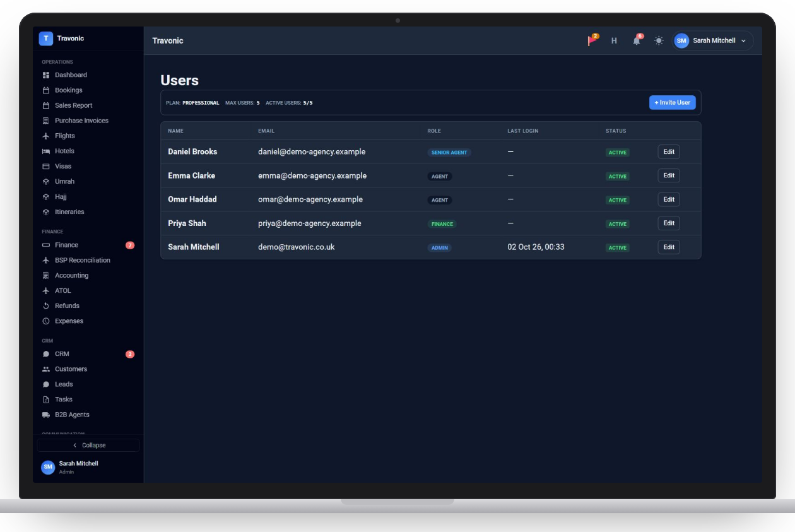Click the Finance badge showing 7
Screen dimensions: 795x532
(130, 245)
